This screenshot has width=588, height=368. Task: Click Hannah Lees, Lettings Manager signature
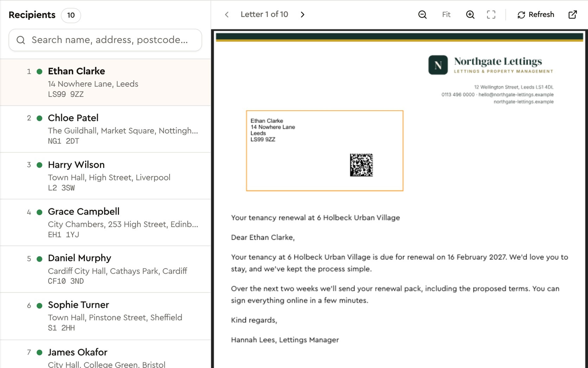[x=285, y=340]
